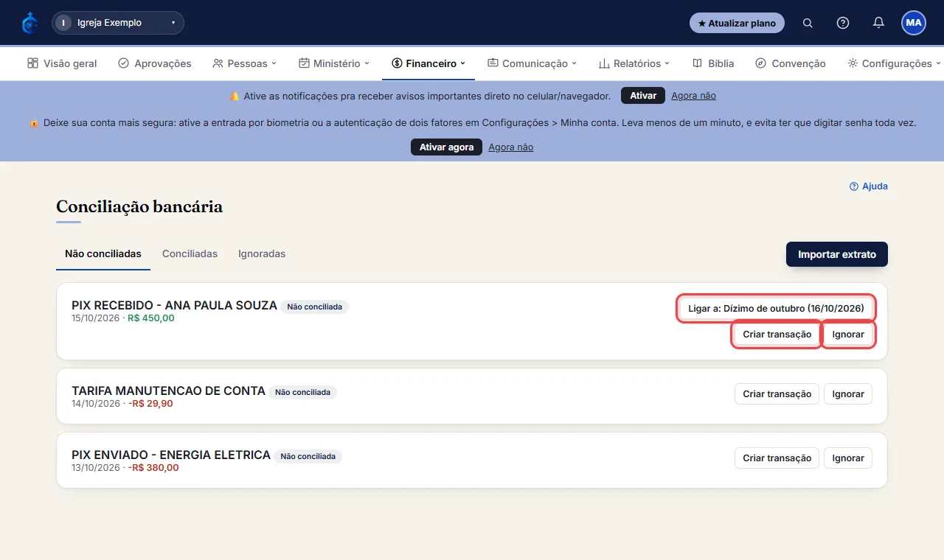Click the Não conciliada badge on ENERGIA ELETRICA row
This screenshot has width=944, height=560.
click(308, 457)
